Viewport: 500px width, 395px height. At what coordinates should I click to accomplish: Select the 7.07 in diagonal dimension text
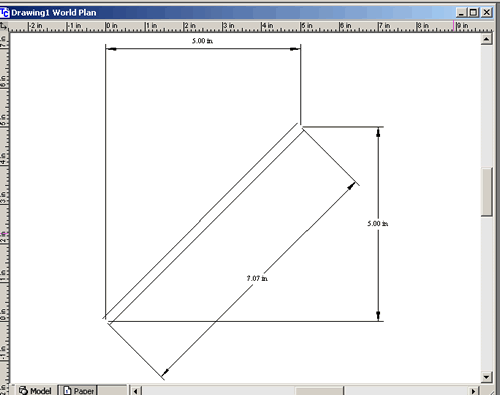click(257, 278)
